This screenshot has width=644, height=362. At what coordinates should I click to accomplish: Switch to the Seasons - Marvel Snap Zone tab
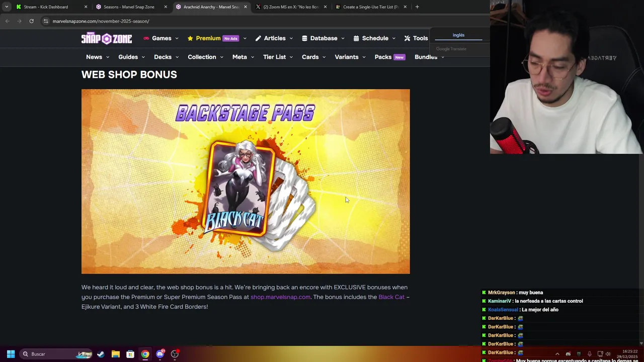tap(129, 7)
